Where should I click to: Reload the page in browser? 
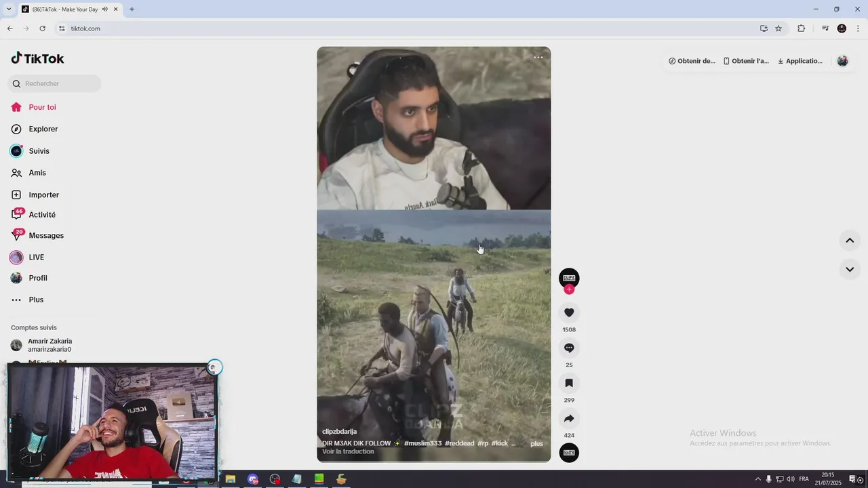pos(42,28)
